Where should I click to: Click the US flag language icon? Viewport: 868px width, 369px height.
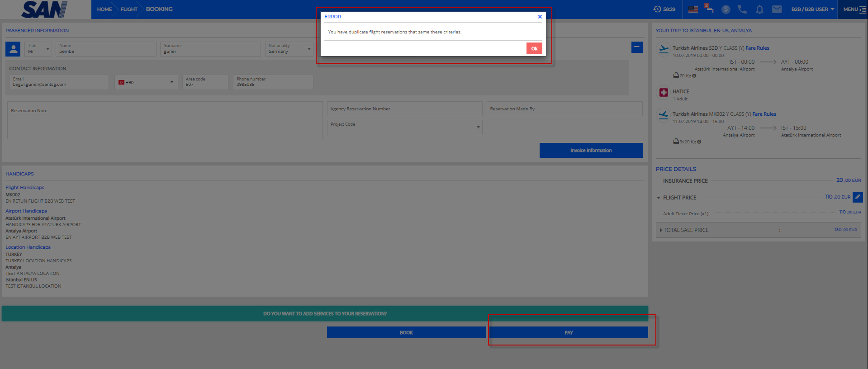pyautogui.click(x=693, y=9)
